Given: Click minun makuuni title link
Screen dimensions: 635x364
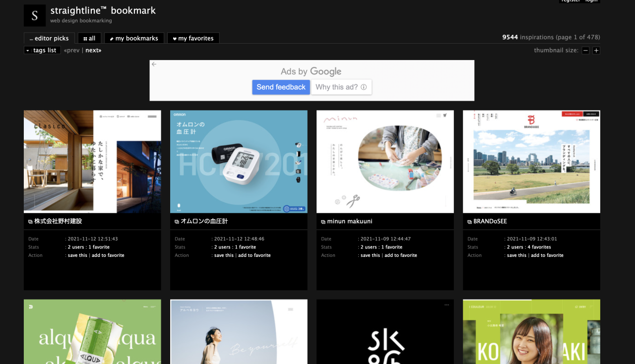Looking at the screenshot, I should click(x=349, y=221).
